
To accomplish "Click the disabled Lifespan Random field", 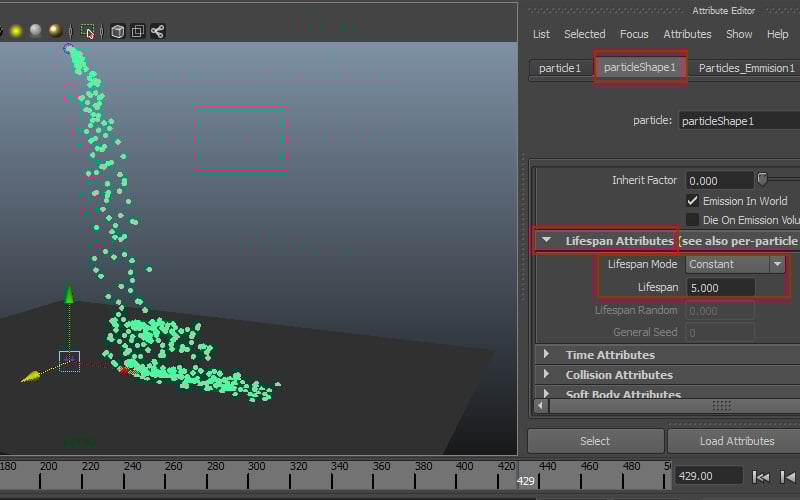I will coord(719,311).
